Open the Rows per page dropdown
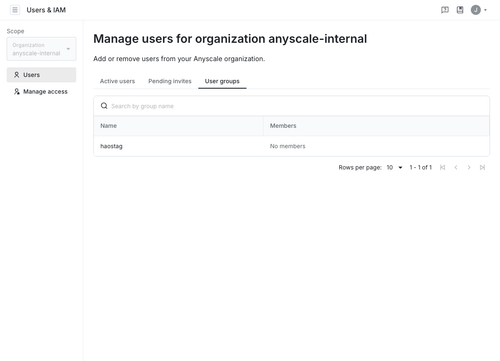The image size is (500, 361). [395, 167]
